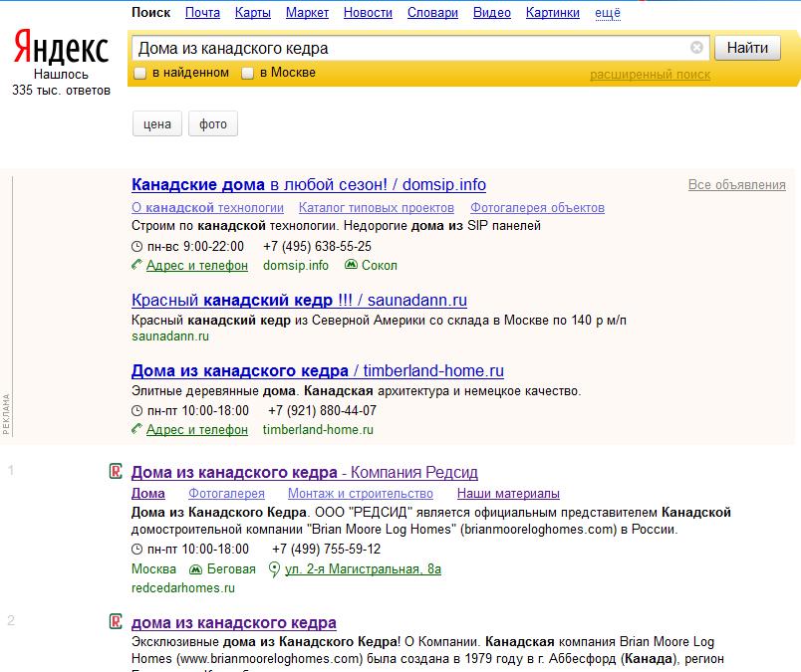Click the green 'domsip.info' URL text

[296, 266]
